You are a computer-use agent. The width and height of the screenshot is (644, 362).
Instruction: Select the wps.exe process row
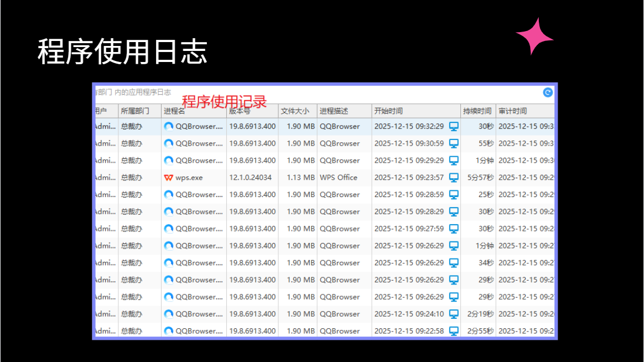324,178
